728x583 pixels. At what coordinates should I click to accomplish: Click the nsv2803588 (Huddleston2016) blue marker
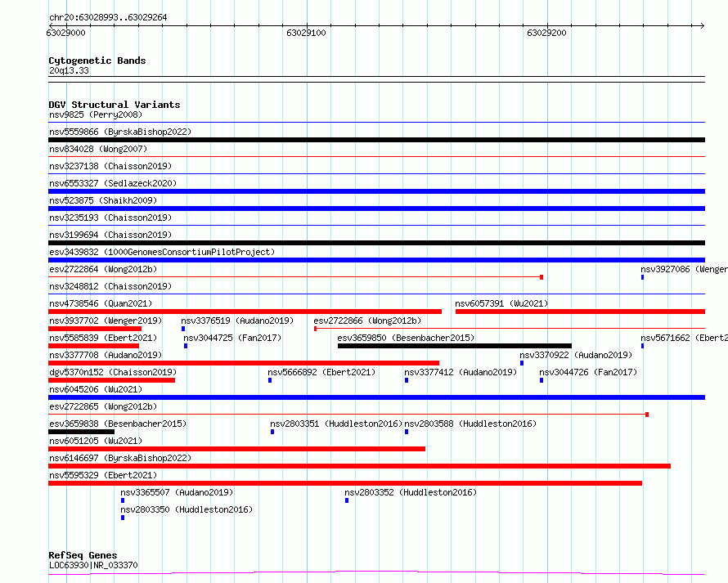point(407,432)
